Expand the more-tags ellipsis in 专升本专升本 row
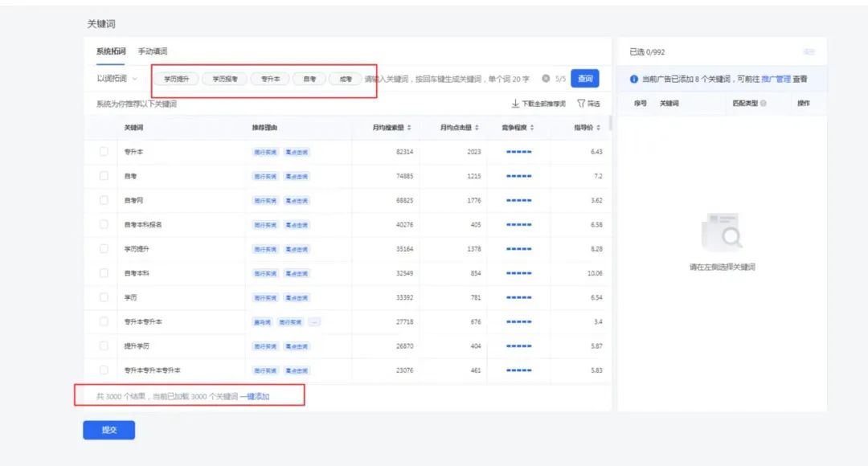 tap(314, 321)
